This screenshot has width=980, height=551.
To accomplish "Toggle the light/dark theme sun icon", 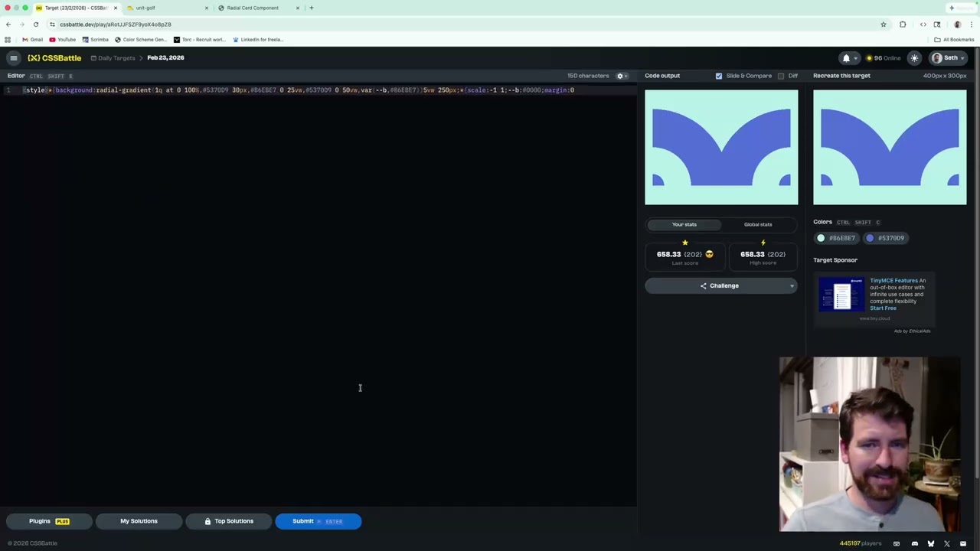I will click(914, 58).
